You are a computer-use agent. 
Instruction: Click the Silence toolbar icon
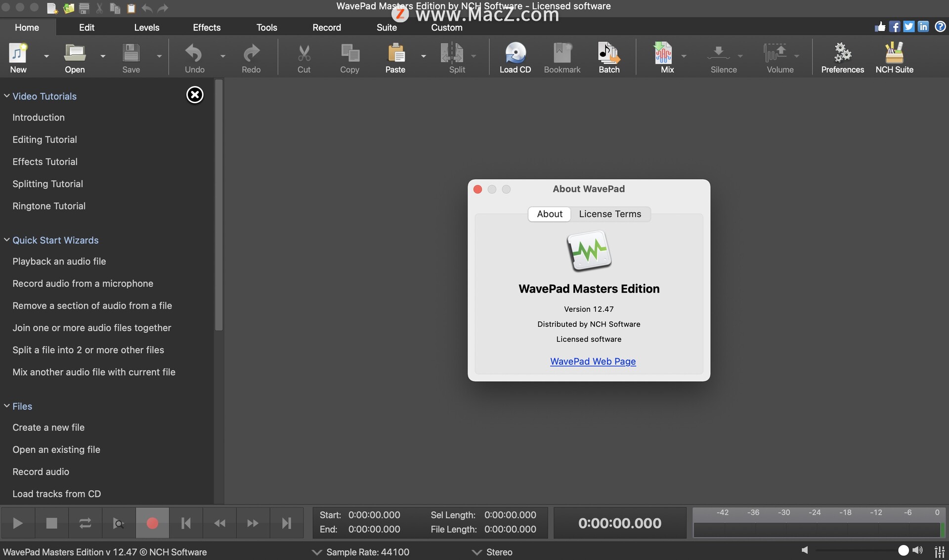click(719, 53)
